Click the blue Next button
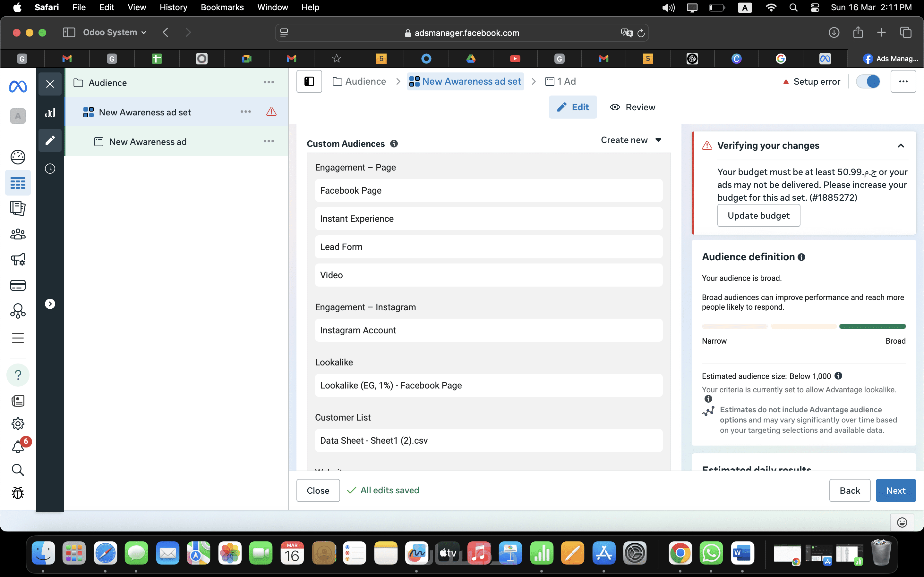 coord(895,490)
